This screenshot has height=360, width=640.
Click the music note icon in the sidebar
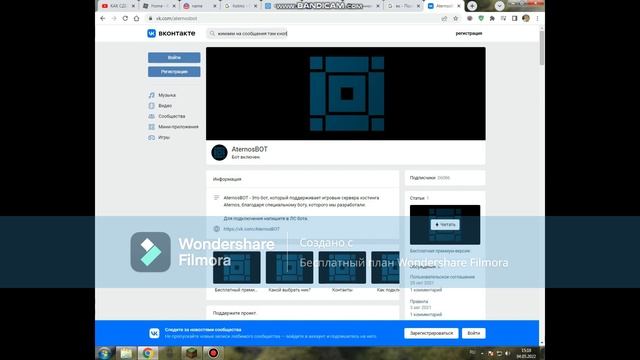click(151, 95)
